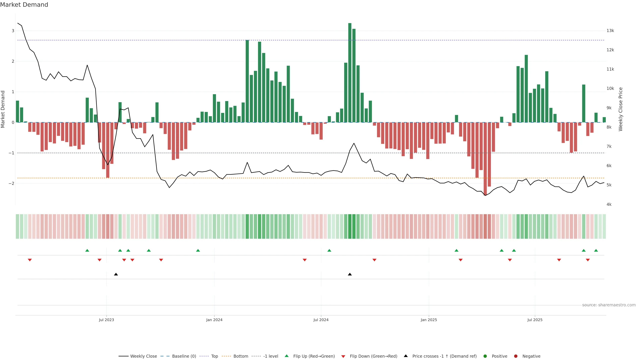
Task: Click the tallest green demand bar
Action: pos(350,72)
